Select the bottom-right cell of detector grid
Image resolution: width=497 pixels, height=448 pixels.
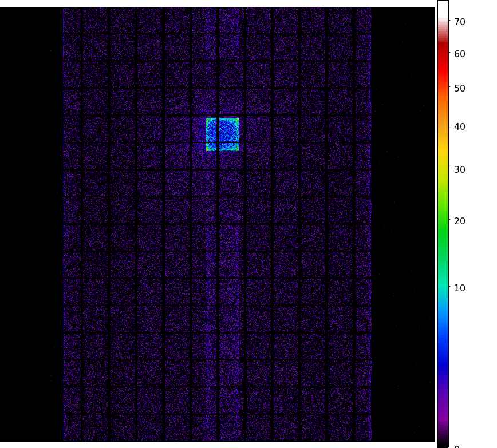pos(363,427)
